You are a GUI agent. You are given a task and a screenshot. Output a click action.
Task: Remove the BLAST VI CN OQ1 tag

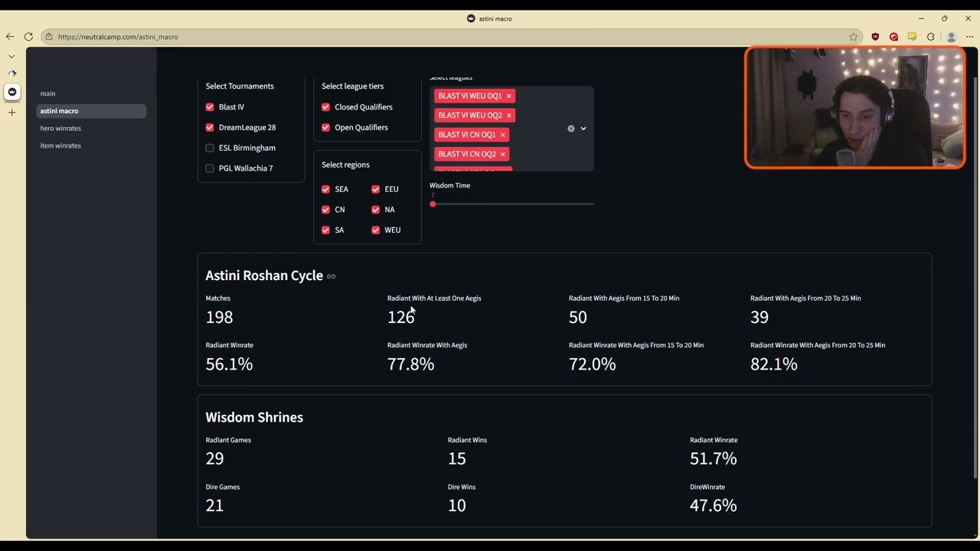[x=502, y=135]
